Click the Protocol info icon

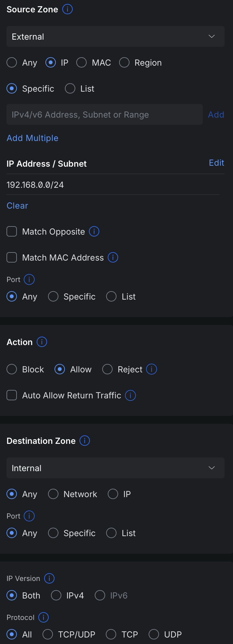click(x=43, y=617)
